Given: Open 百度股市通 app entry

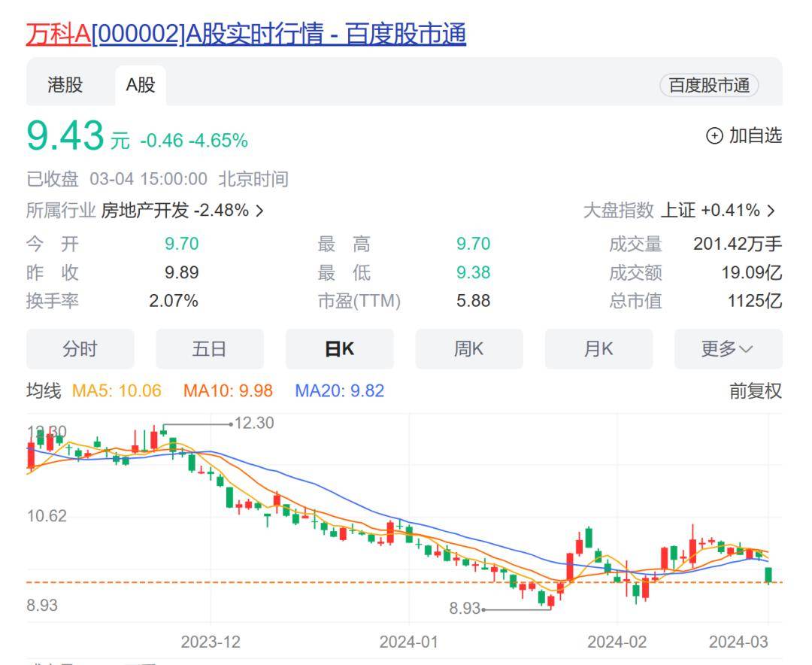Looking at the screenshot, I should (708, 86).
